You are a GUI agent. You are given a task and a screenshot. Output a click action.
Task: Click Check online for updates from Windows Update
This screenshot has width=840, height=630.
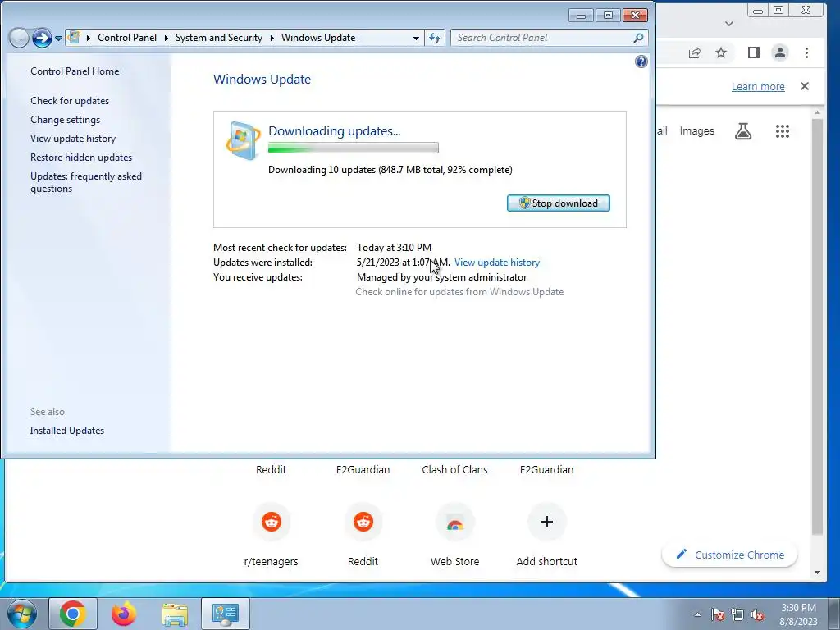click(x=459, y=292)
